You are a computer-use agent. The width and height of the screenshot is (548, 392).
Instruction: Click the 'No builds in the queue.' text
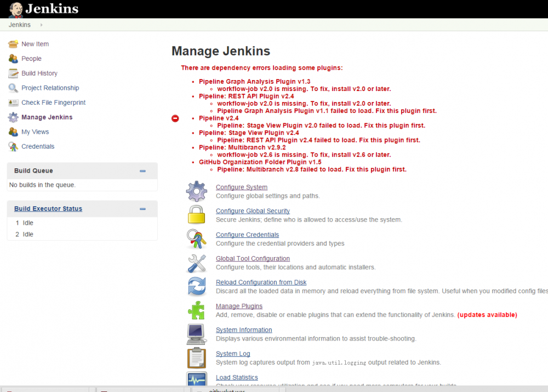point(42,185)
